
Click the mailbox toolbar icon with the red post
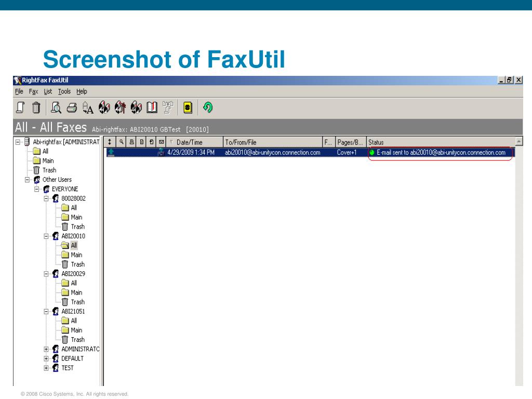(120, 108)
